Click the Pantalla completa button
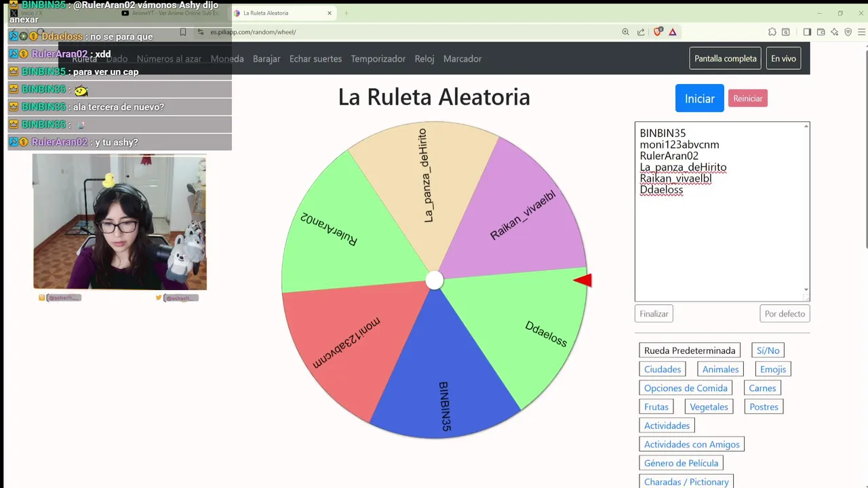The width and height of the screenshot is (868, 488). (726, 58)
